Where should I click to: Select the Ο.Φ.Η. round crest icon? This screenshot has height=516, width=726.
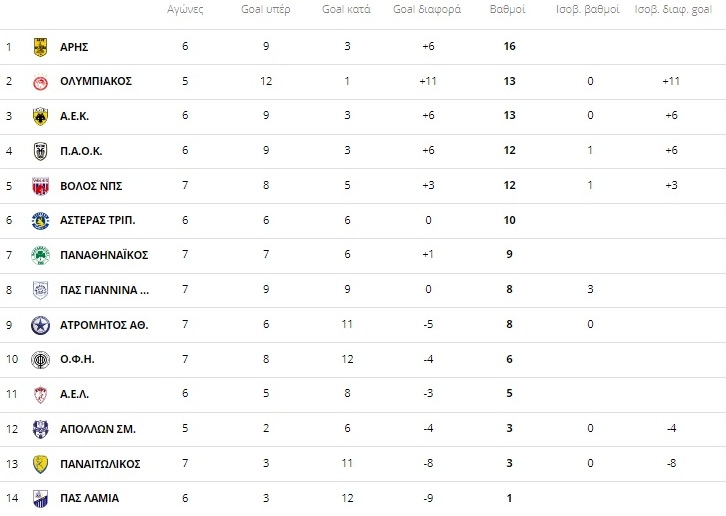click(x=40, y=359)
